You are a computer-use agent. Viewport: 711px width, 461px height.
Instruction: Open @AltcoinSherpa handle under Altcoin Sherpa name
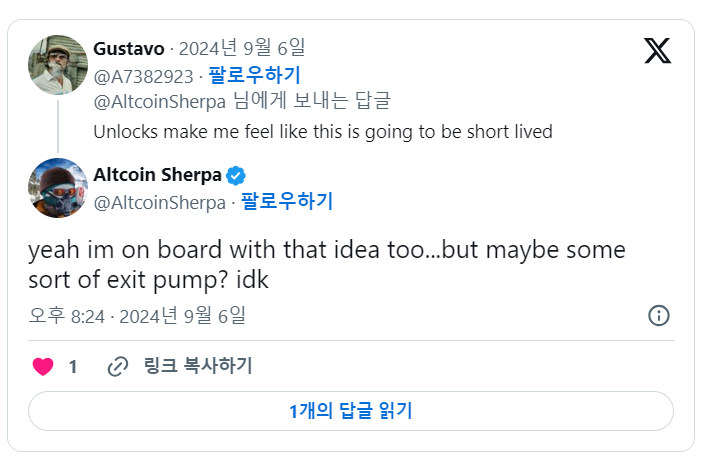pos(159,202)
